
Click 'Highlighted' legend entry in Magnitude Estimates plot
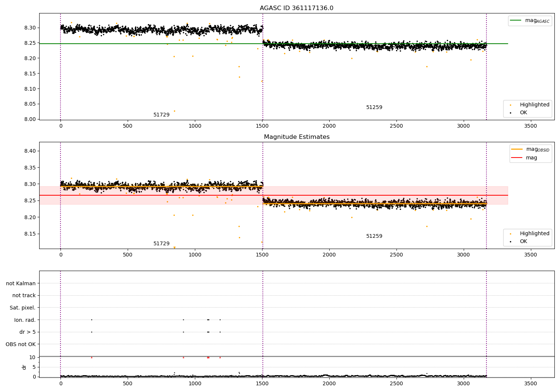coord(535,233)
